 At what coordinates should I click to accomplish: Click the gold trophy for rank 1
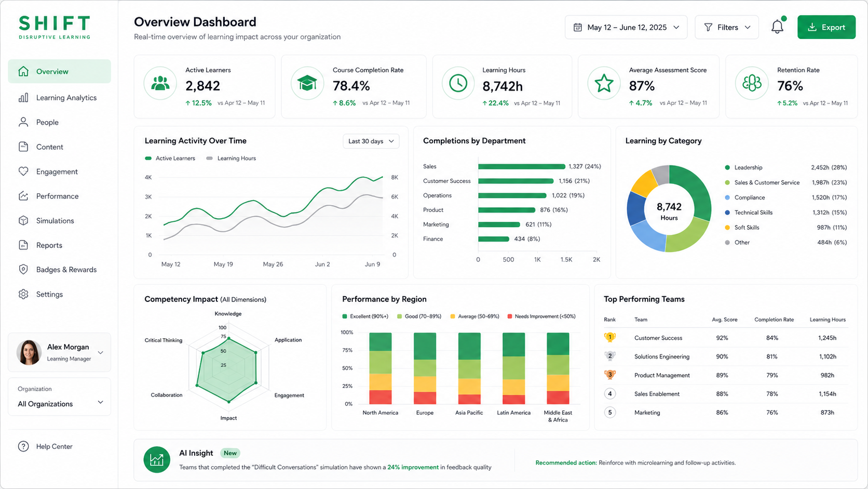tap(610, 337)
